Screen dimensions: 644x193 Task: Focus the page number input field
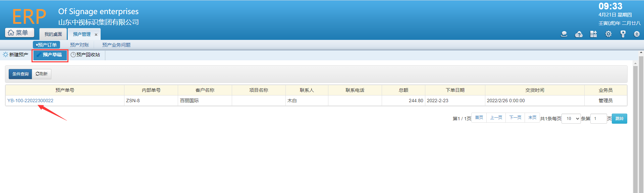(599, 119)
